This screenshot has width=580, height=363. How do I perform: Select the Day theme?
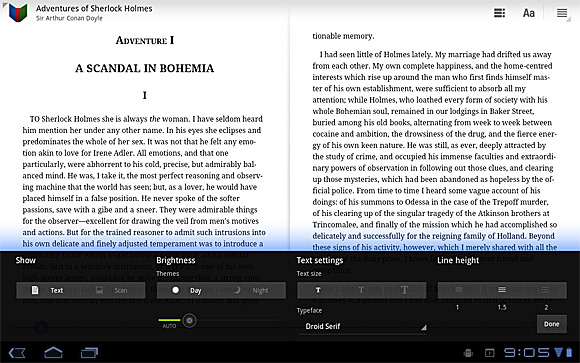(x=189, y=290)
